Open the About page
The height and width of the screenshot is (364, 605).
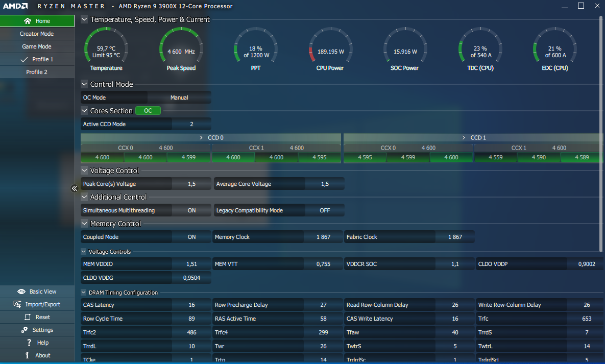tap(37, 355)
